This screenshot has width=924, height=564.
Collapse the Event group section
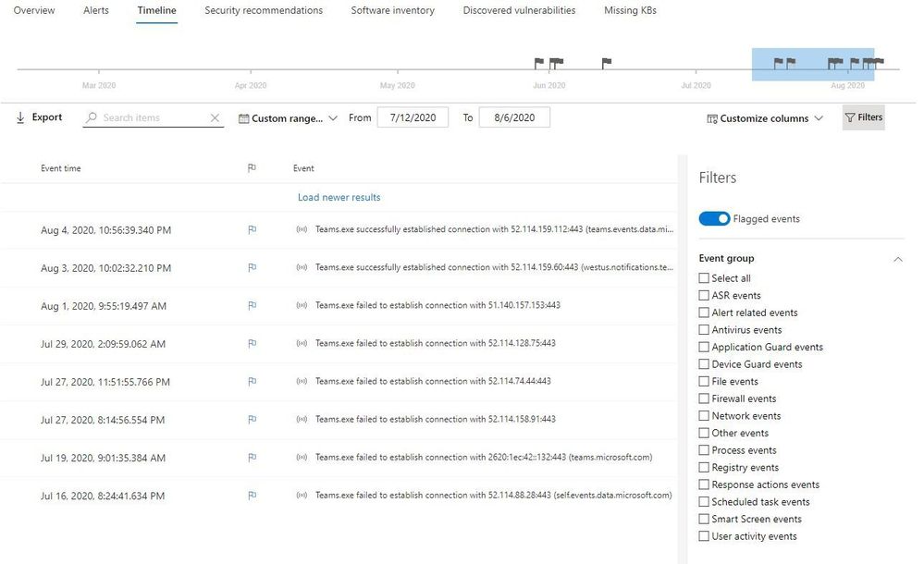click(897, 259)
